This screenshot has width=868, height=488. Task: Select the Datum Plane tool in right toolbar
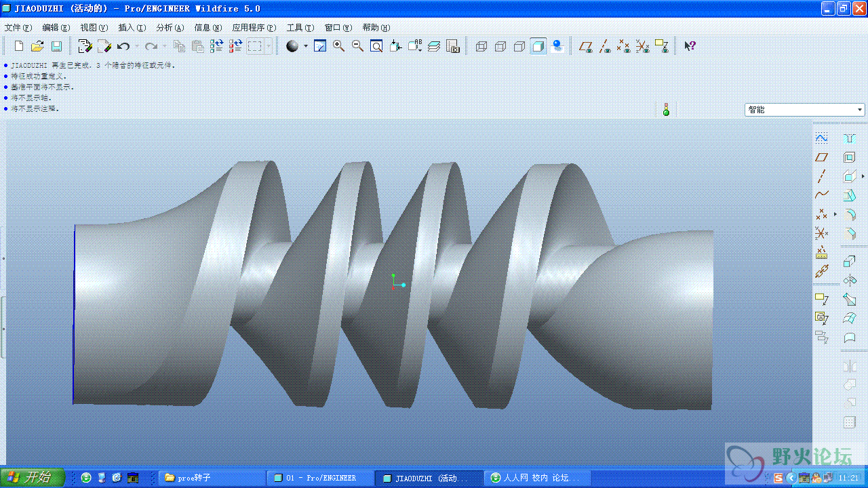point(821,157)
